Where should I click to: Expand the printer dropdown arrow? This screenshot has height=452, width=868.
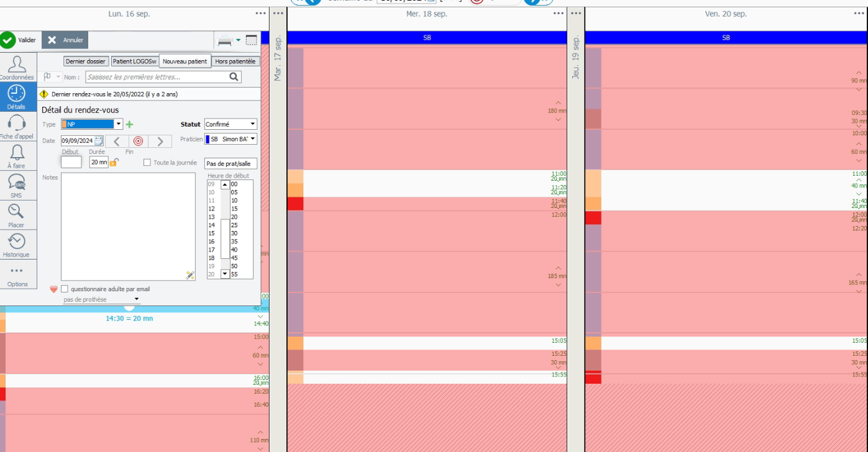[238, 40]
